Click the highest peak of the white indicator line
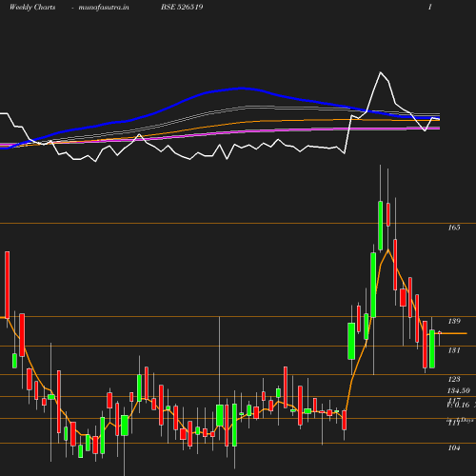The image size is (476, 476). (381, 72)
